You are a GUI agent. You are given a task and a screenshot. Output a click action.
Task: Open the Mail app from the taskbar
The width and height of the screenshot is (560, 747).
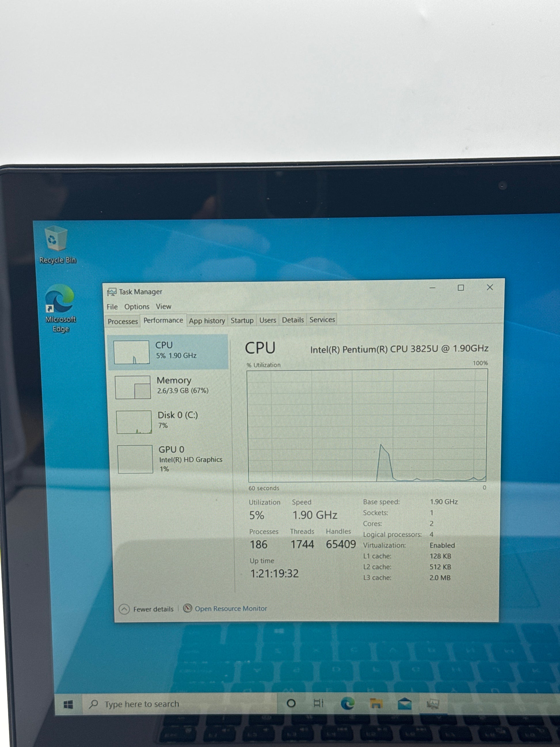pyautogui.click(x=404, y=704)
